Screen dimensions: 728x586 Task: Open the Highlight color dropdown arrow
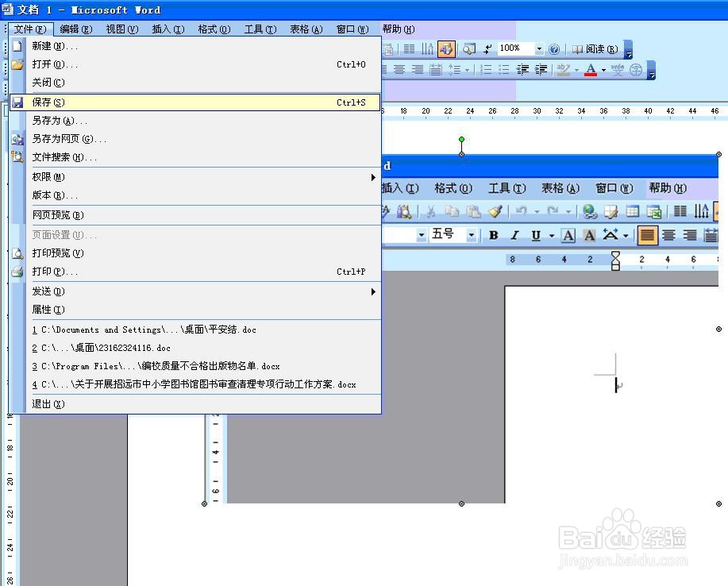tap(576, 70)
